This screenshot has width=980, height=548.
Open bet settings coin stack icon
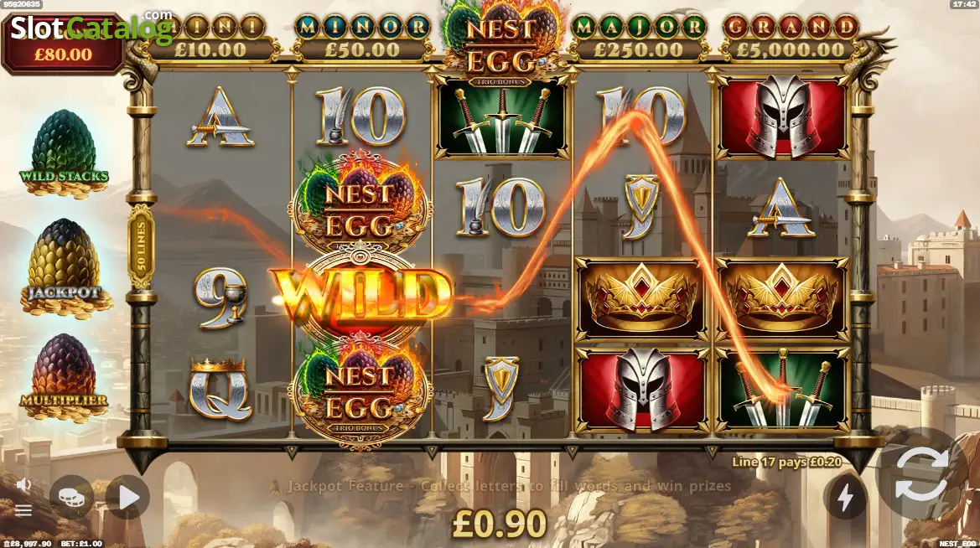(x=71, y=498)
